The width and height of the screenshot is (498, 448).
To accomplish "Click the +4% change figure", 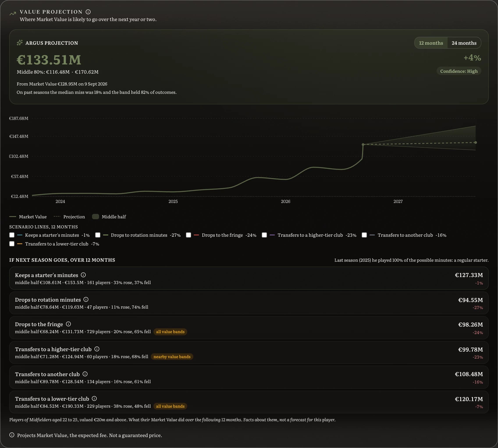I will click(472, 58).
